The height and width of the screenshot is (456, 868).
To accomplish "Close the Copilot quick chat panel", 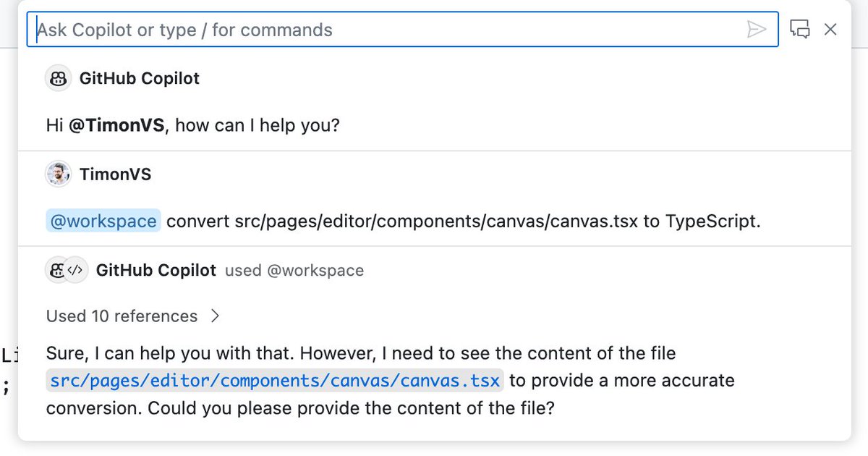I will coord(830,30).
